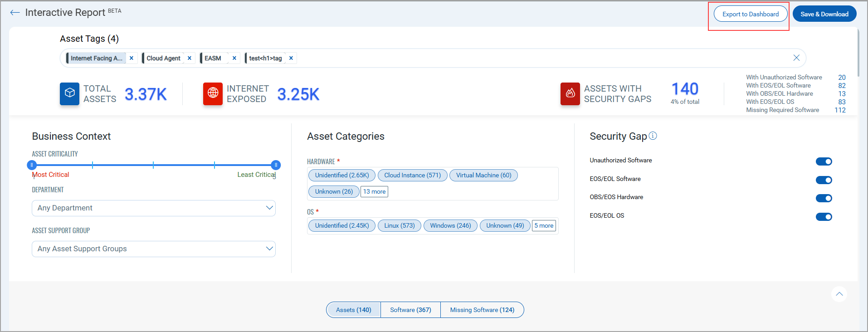Screen dimensions: 868x332
Task: Toggle EOS/EOL Software security gap
Action: click(824, 180)
